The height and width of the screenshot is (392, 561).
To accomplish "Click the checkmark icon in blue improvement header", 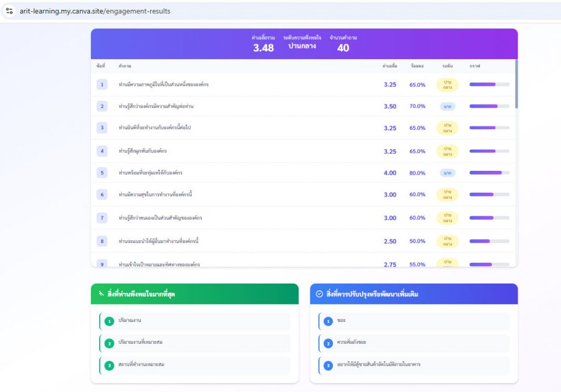I will pyautogui.click(x=319, y=294).
